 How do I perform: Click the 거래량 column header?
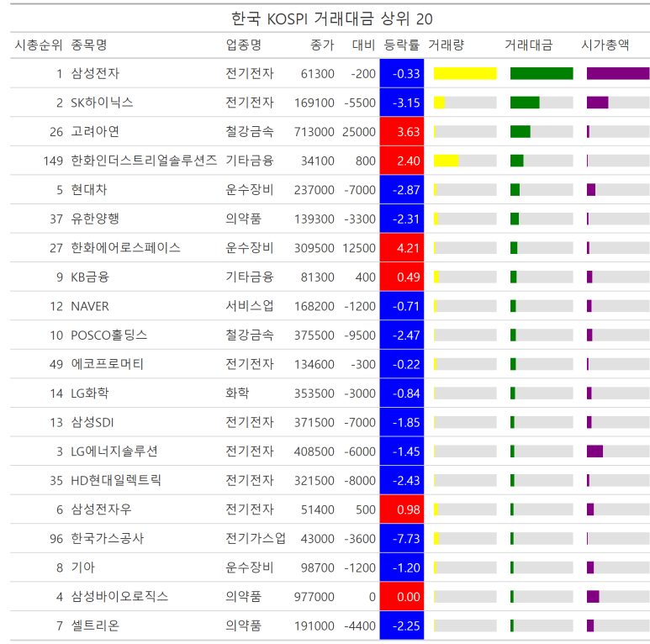pos(446,45)
